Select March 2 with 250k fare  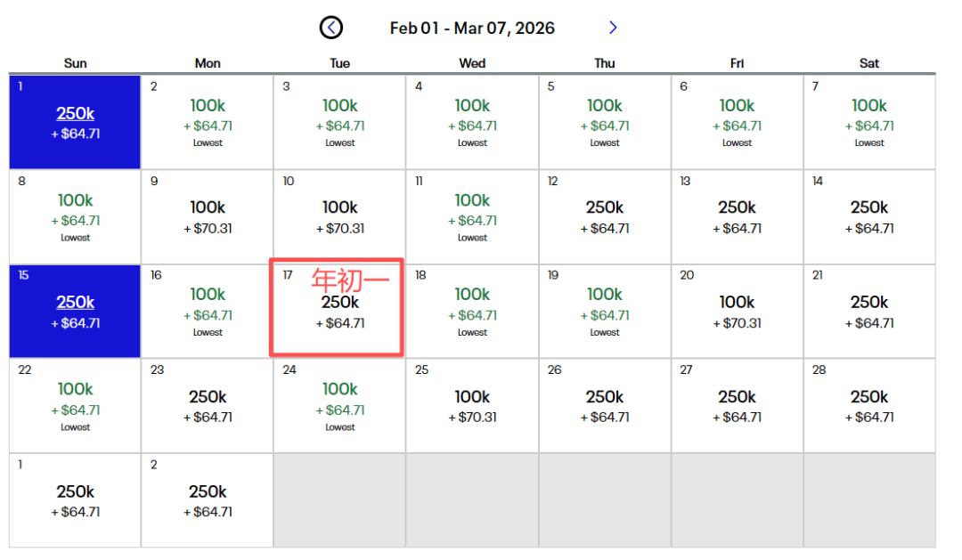tap(208, 500)
